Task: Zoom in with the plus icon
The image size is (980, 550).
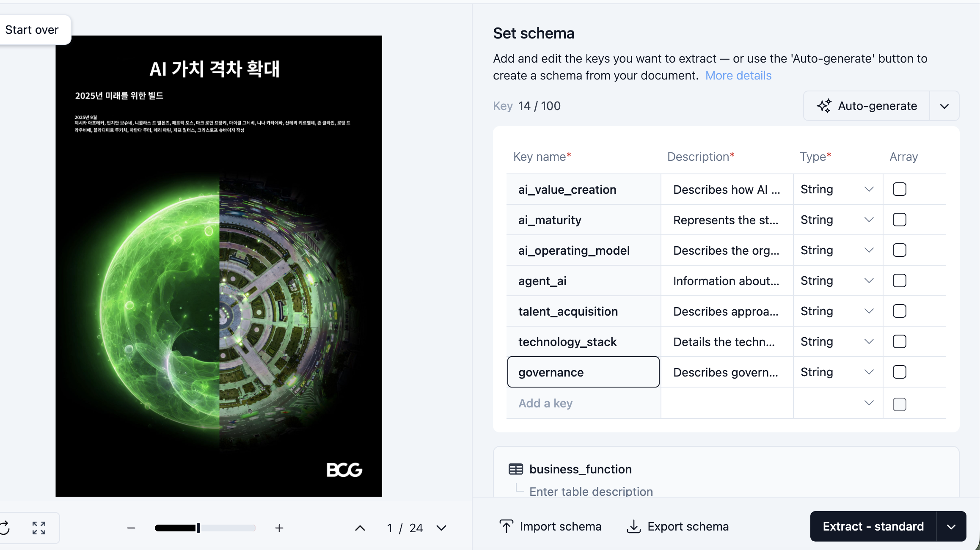Action: 279,528
